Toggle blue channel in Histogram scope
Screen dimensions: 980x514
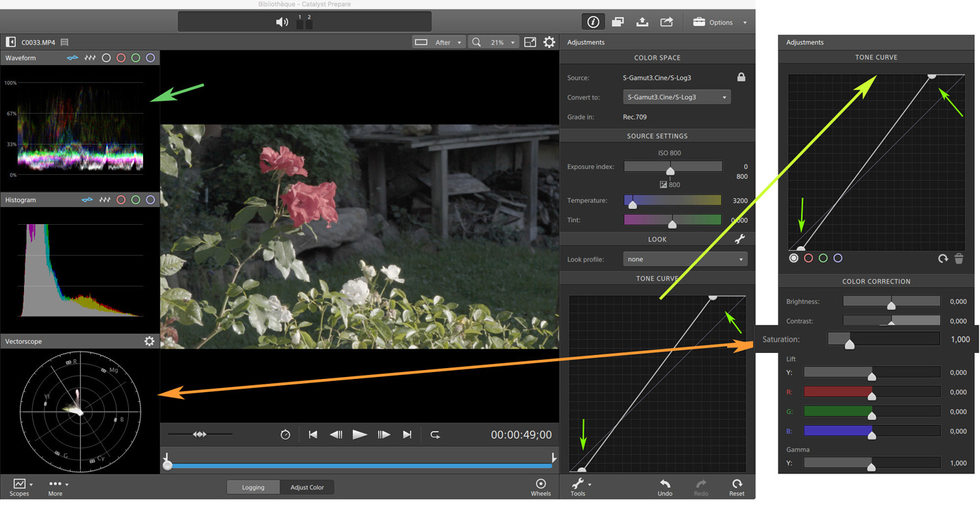pyautogui.click(x=150, y=200)
